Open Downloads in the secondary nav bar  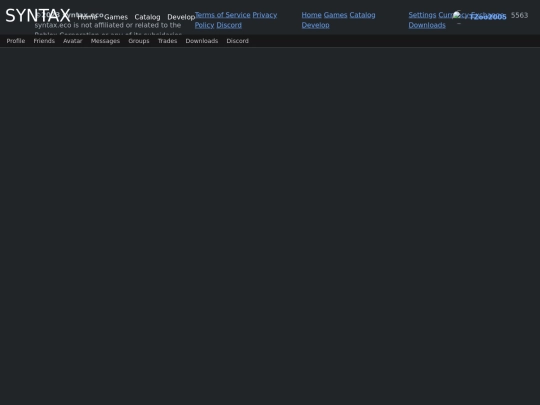pyautogui.click(x=202, y=41)
